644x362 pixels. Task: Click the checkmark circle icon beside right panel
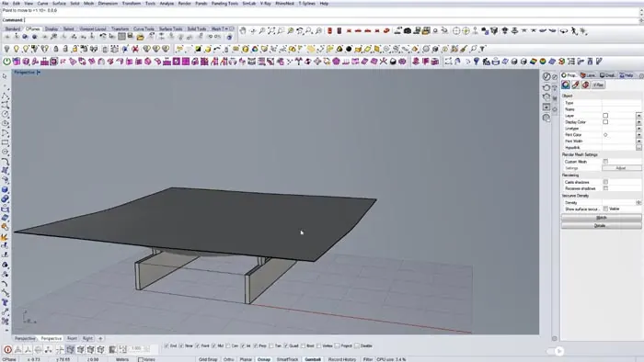[x=546, y=76]
